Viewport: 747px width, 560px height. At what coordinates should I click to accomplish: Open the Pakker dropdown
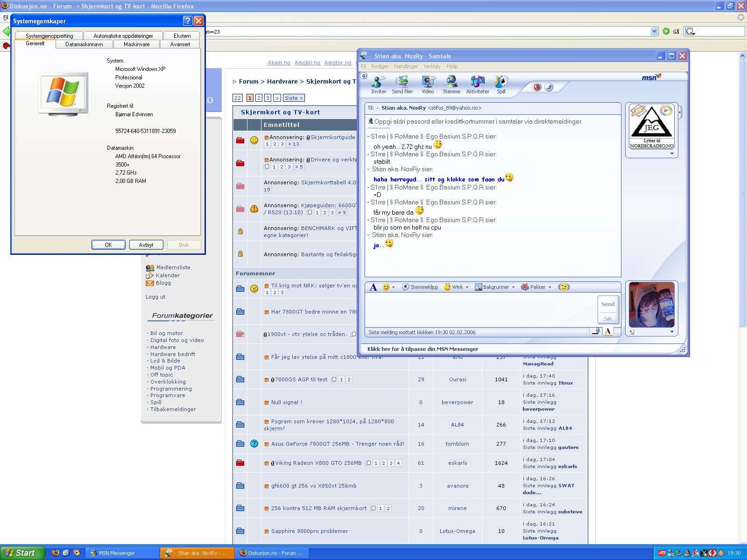550,287
